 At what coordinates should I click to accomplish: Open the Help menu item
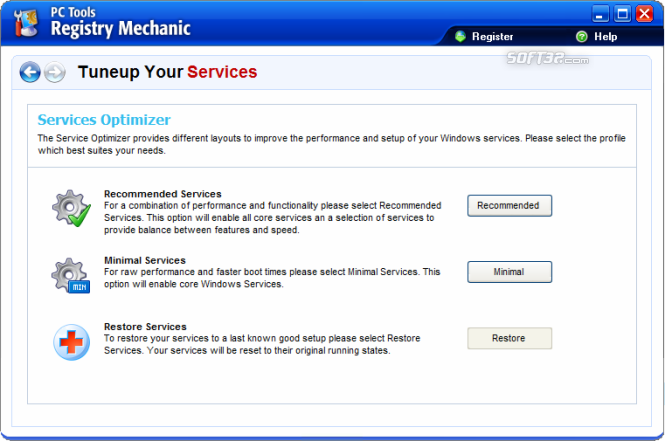605,37
